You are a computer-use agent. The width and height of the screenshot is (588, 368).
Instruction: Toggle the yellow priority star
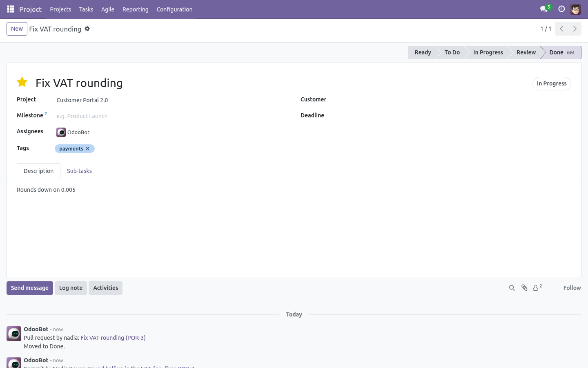click(x=22, y=82)
